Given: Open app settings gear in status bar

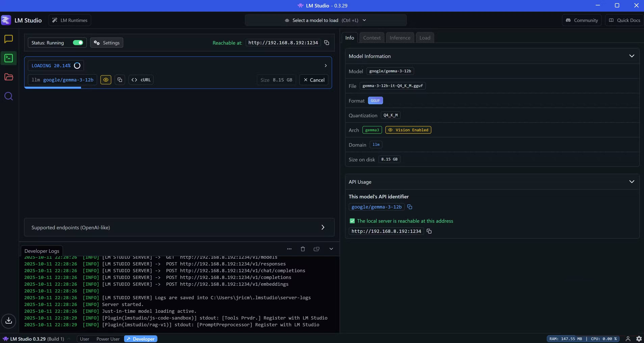Looking at the screenshot, I should (x=639, y=339).
